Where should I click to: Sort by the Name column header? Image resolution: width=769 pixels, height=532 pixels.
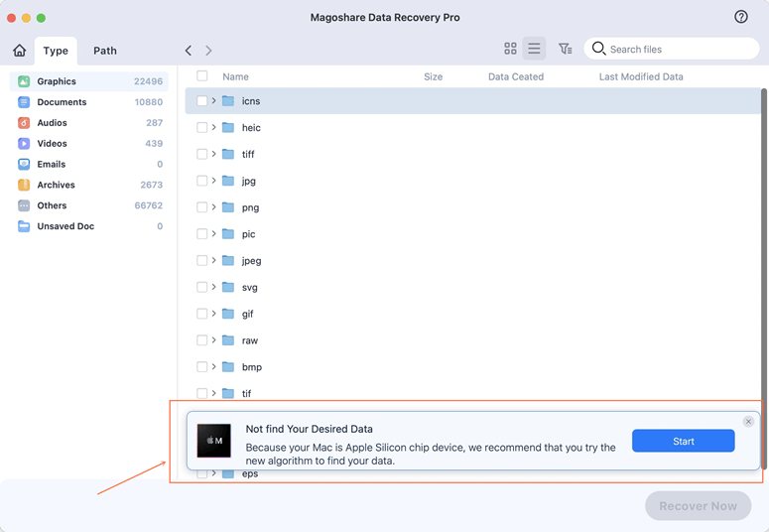tap(235, 76)
